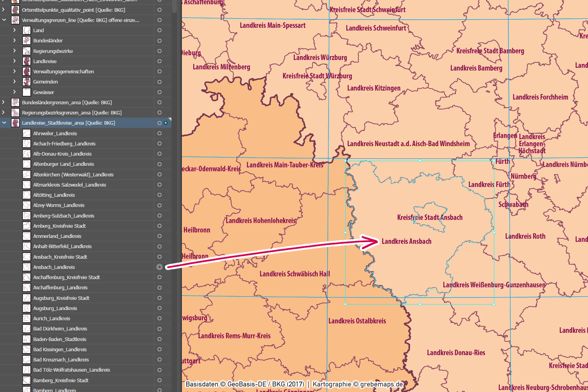
Task: Click the Ahrweiler_Landkreis path thumbnail
Action: [x=27, y=133]
